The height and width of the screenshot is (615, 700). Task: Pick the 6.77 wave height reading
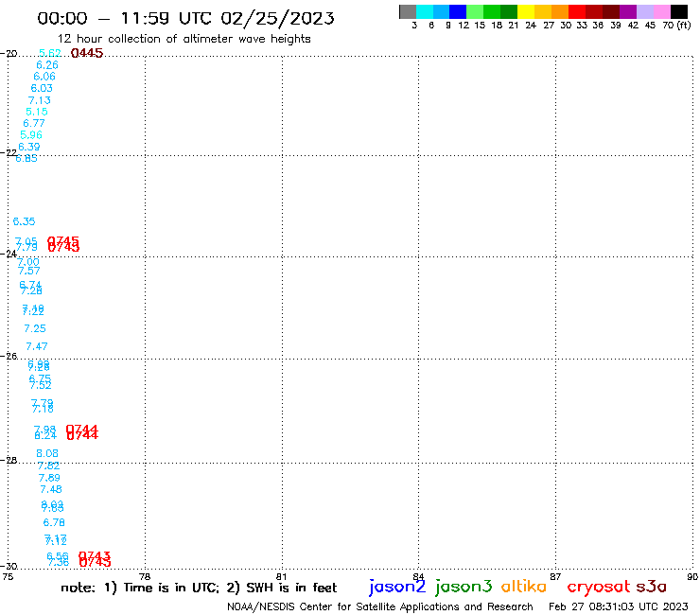34,123
